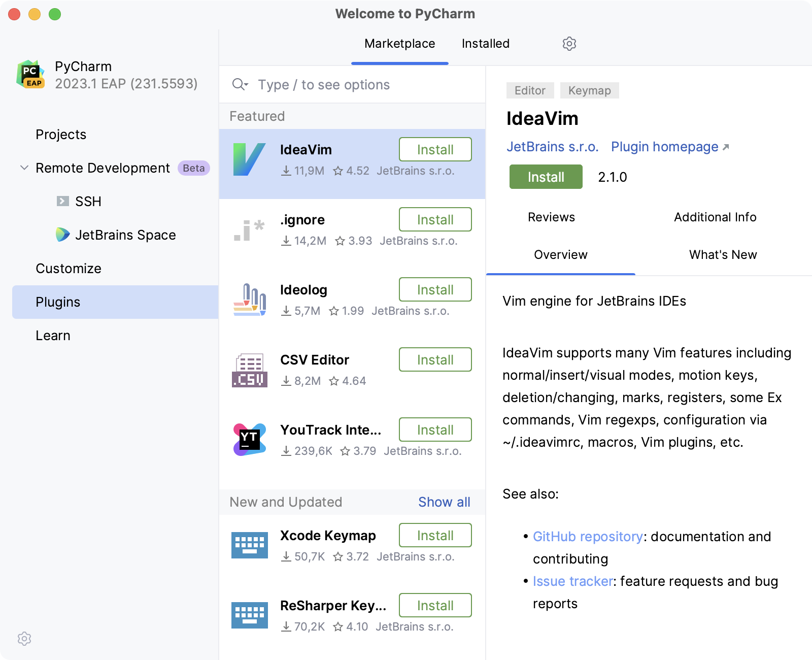Screen dimensions: 812x660
Task: Click the plugin search input field
Action: [x=355, y=84]
